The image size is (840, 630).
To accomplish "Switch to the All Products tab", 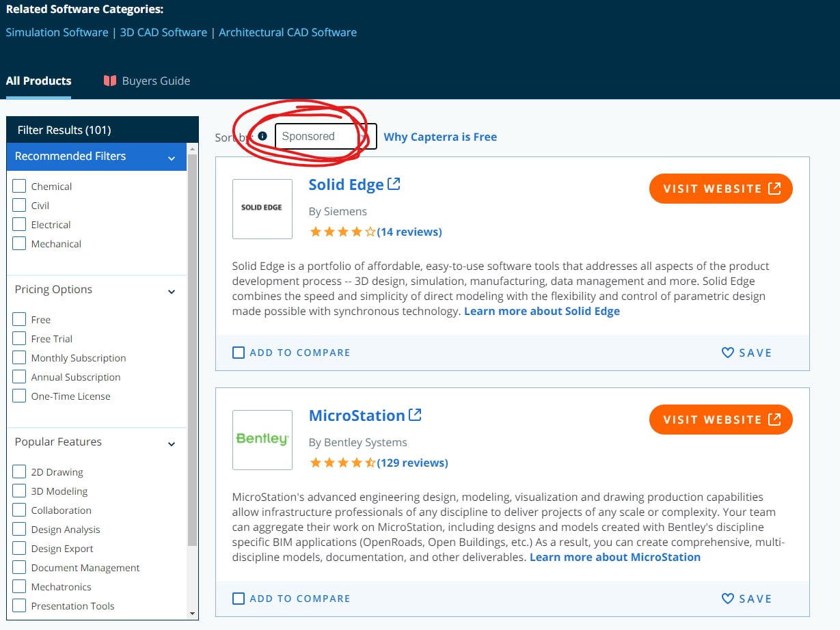I will pos(38,81).
